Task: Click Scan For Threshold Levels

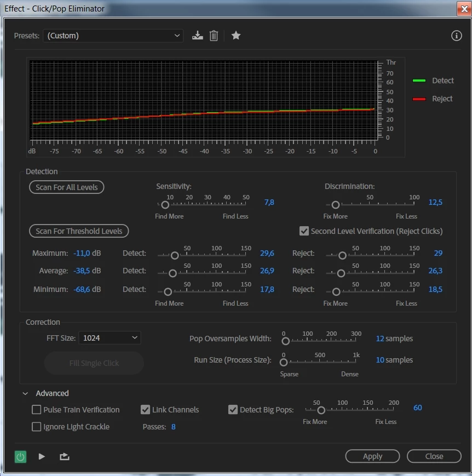Action: (x=79, y=231)
